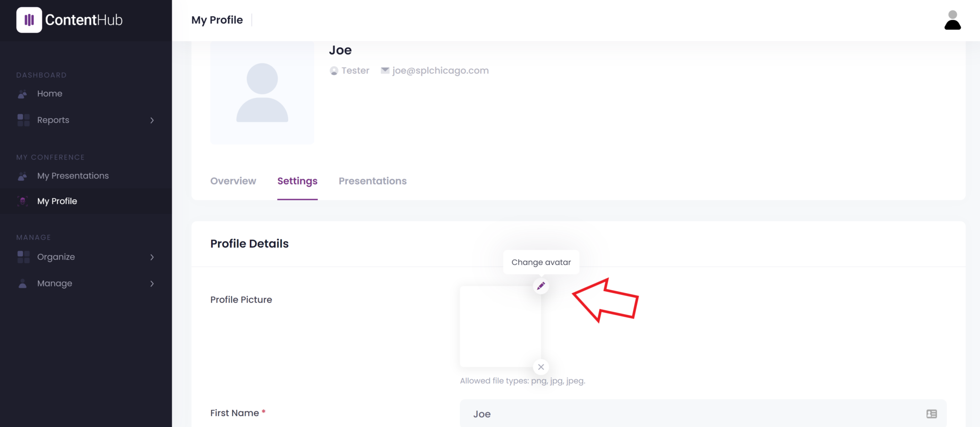Open My Profile in the sidebar
The image size is (980, 427).
pyautogui.click(x=57, y=201)
